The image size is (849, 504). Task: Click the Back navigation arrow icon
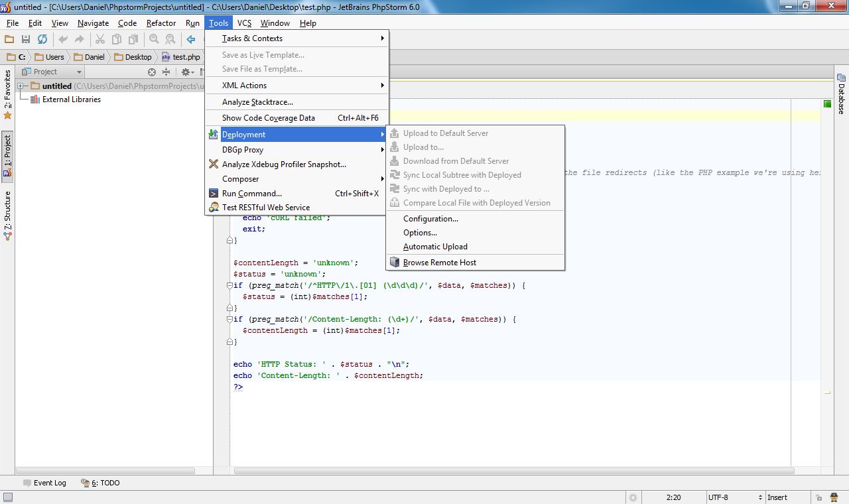pos(191,40)
